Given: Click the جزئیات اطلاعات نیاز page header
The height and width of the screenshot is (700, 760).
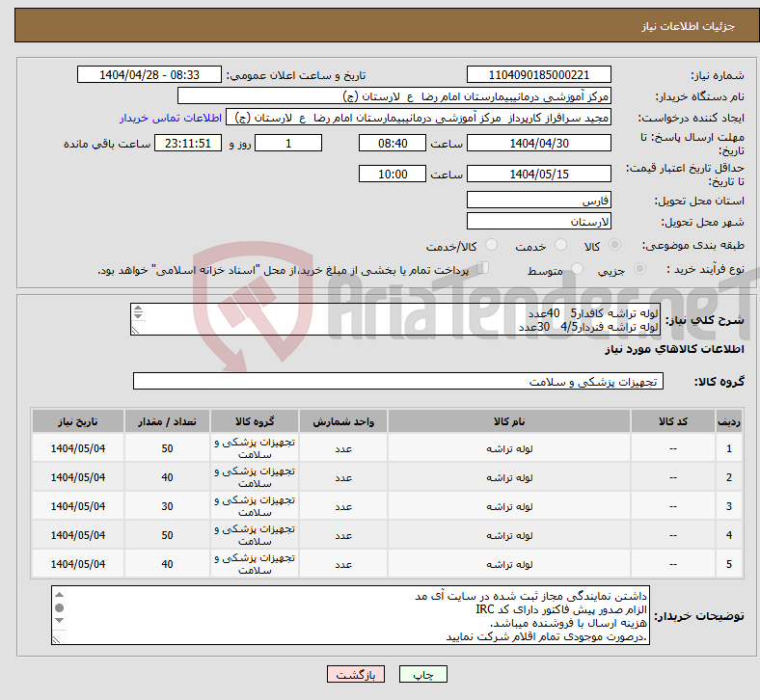Looking at the screenshot, I should 688,26.
